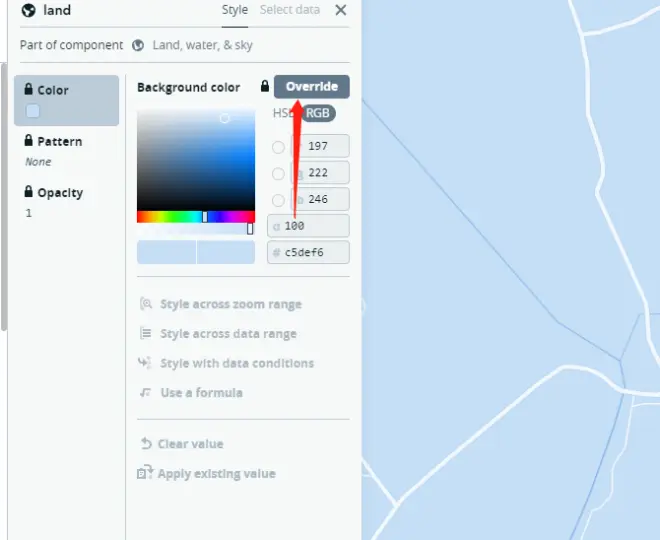Choose Style across data range
The width and height of the screenshot is (660, 540).
pos(228,334)
